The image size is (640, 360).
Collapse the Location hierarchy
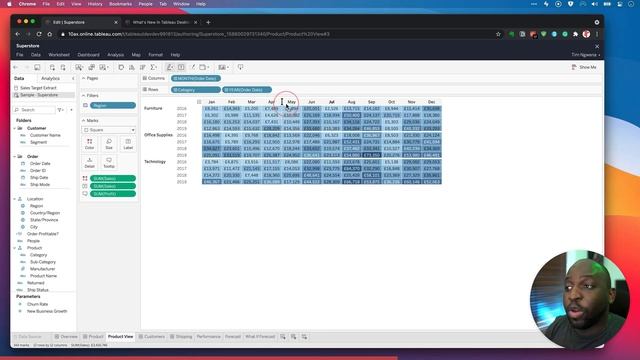tap(15, 199)
